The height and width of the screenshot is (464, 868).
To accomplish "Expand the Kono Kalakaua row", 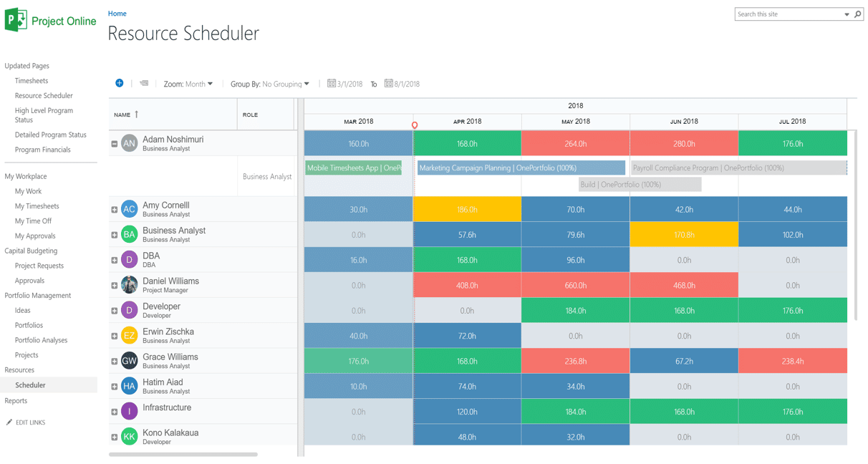I will [x=114, y=436].
